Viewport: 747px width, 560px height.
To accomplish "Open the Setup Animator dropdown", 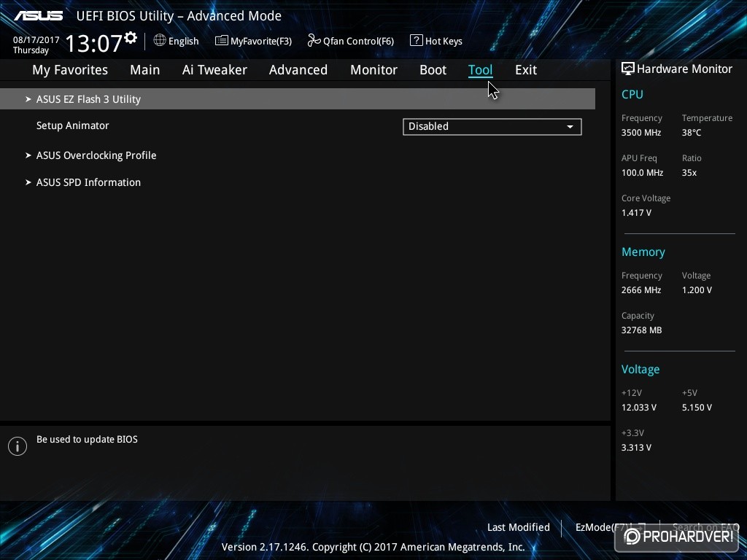I will click(x=492, y=127).
